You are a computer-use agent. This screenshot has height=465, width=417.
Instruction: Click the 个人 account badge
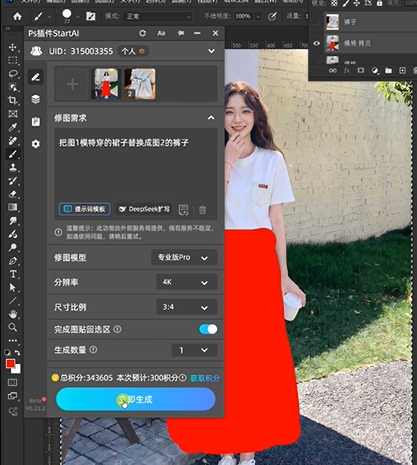tap(133, 51)
